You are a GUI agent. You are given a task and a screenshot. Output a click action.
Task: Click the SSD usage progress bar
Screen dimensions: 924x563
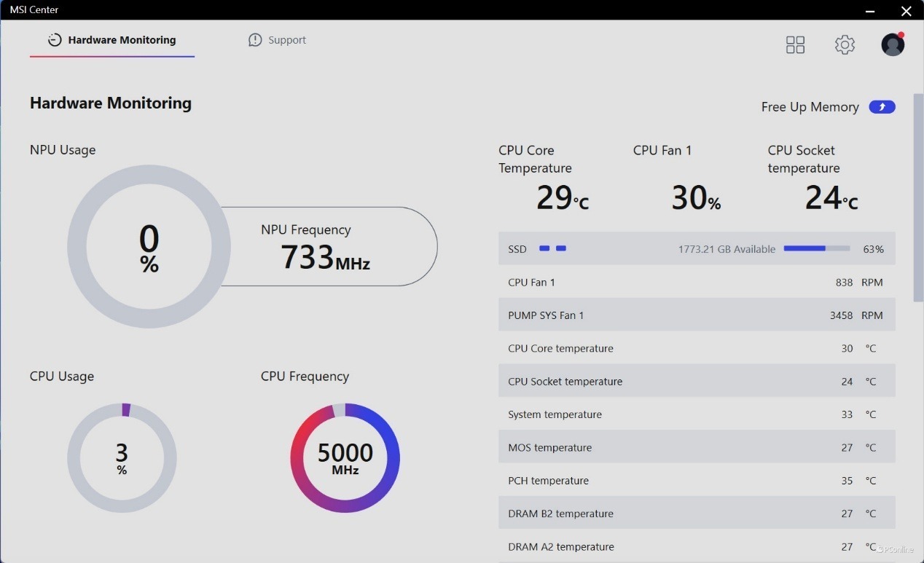(x=816, y=249)
